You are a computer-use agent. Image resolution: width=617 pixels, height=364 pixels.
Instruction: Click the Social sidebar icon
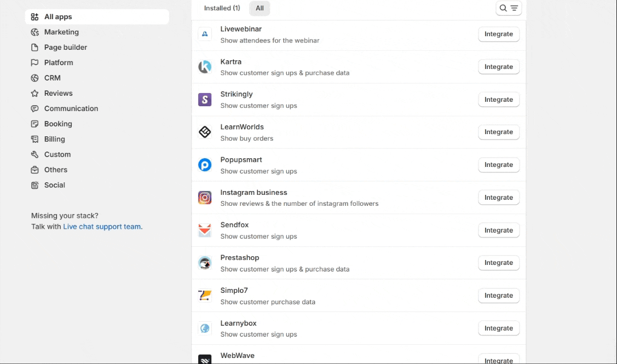pyautogui.click(x=34, y=186)
